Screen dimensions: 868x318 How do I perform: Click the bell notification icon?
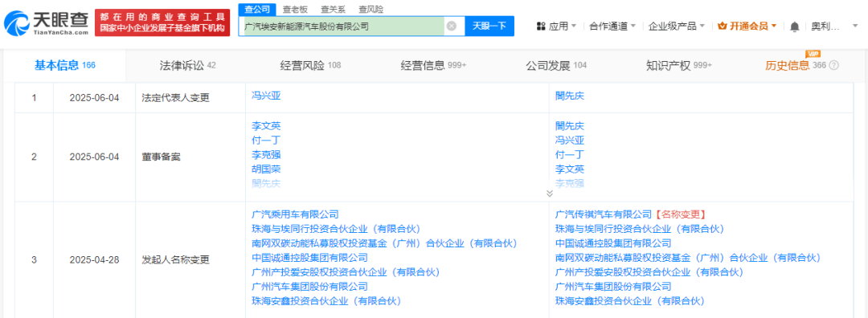coord(794,26)
